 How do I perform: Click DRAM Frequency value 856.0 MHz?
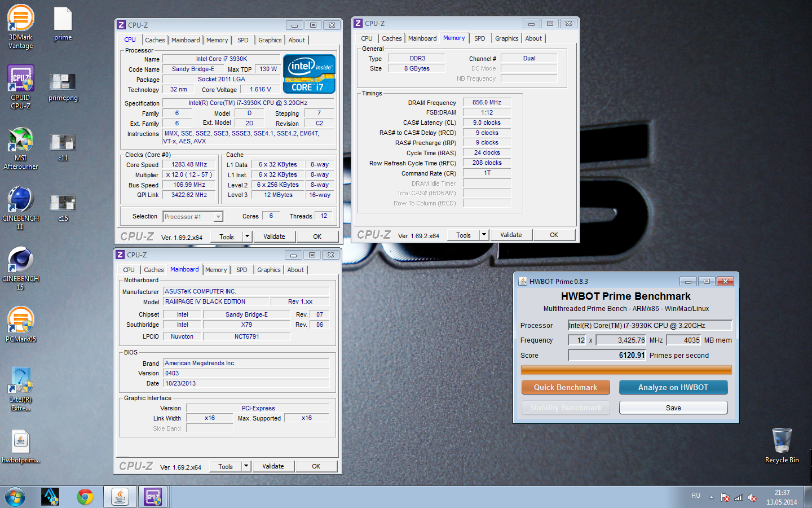tap(487, 103)
